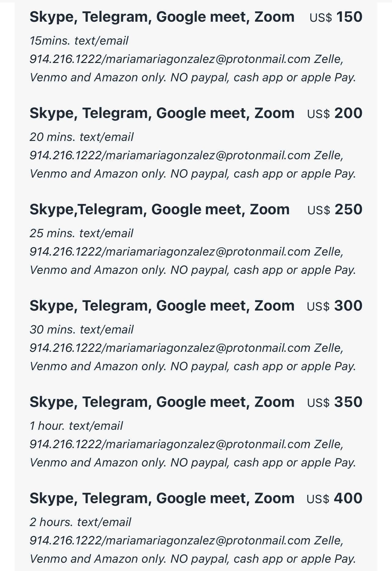
Task: Click the '1 hour. text/email' description line
Action: (76, 426)
